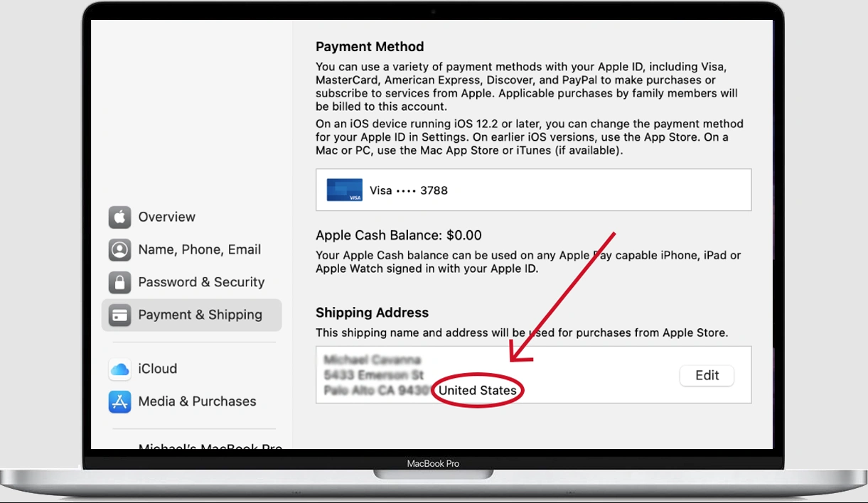Click the blurred street address line

click(374, 374)
